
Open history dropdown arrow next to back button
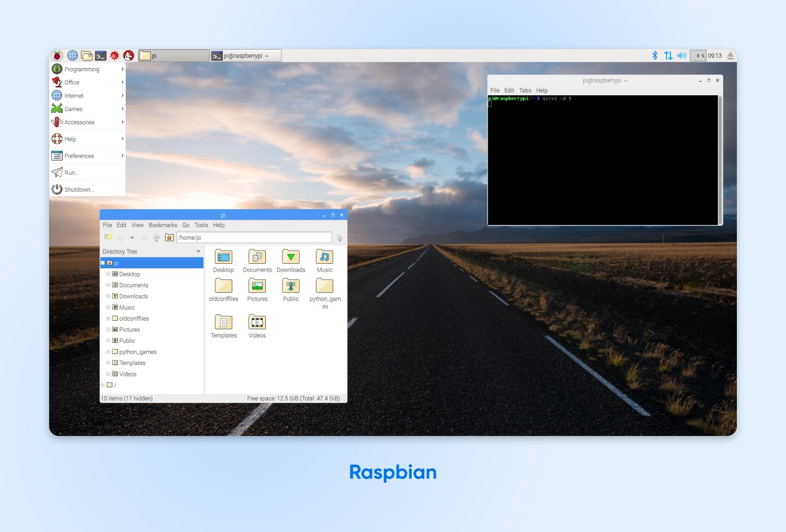(x=132, y=237)
